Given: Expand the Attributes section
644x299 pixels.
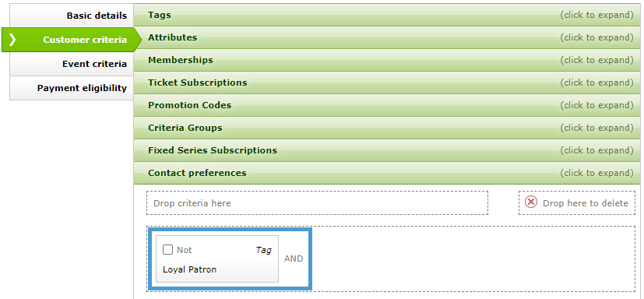Looking at the screenshot, I should coord(387,37).
